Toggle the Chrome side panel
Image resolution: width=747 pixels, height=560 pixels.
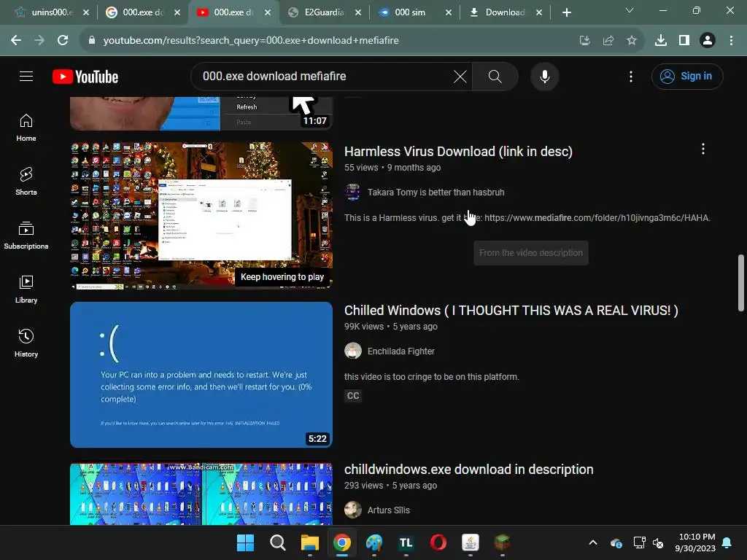point(684,41)
